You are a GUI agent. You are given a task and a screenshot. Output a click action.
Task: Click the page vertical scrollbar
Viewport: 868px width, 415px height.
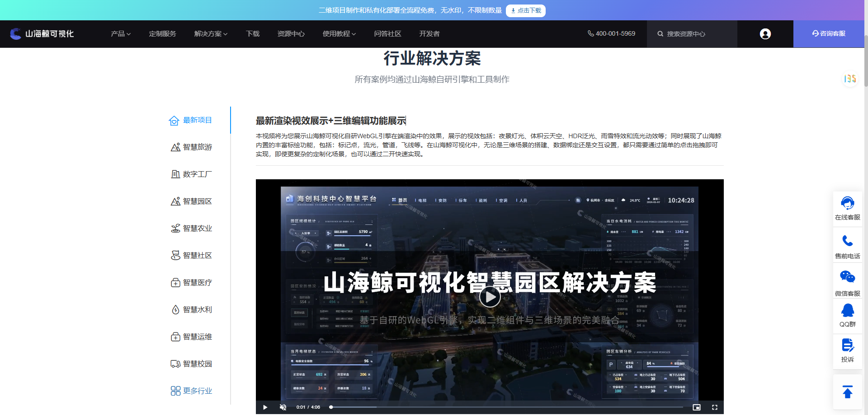pos(866,61)
